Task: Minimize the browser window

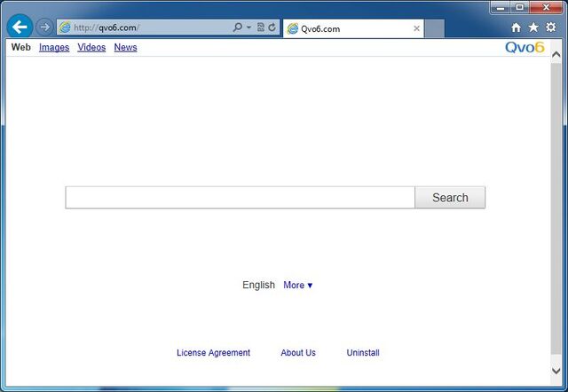Action: click(501, 7)
